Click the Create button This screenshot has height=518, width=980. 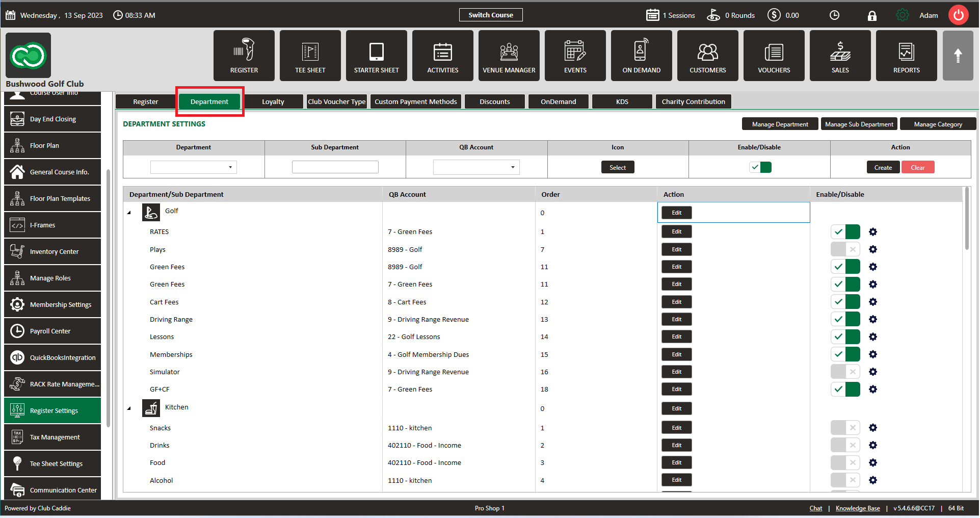pos(883,167)
